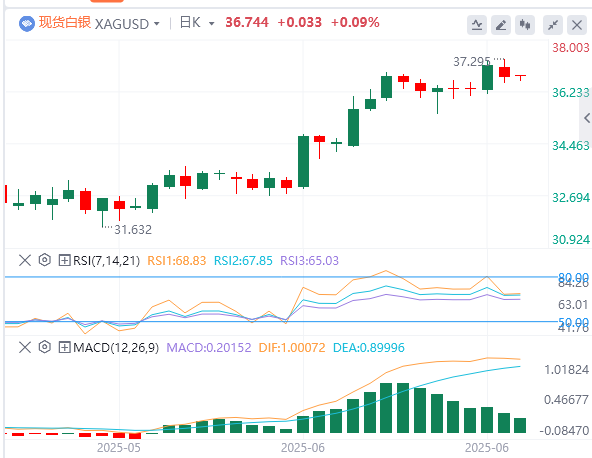Click the DIF:1.00072 value

(292, 347)
